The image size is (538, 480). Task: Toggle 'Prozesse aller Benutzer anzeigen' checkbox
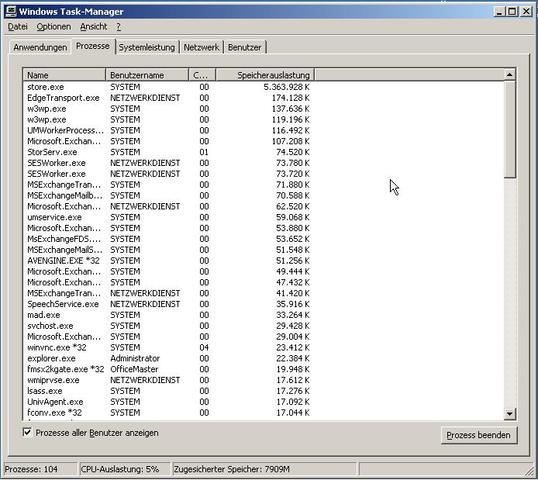coord(27,432)
